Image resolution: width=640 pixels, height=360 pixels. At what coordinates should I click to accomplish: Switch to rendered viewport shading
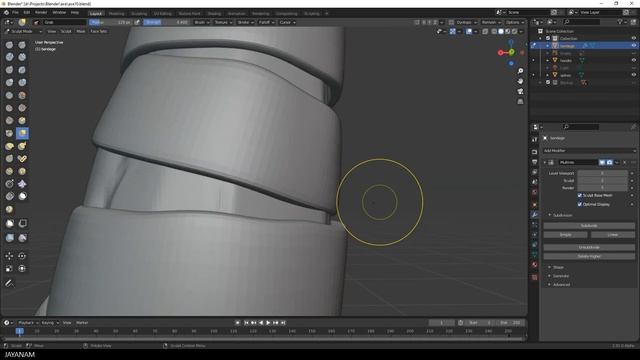[514, 31]
